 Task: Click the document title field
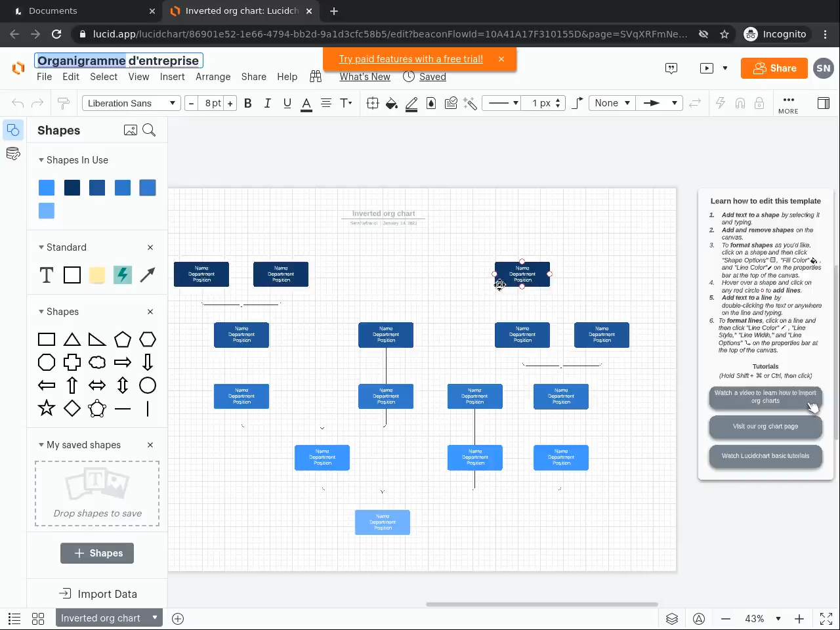tap(119, 60)
